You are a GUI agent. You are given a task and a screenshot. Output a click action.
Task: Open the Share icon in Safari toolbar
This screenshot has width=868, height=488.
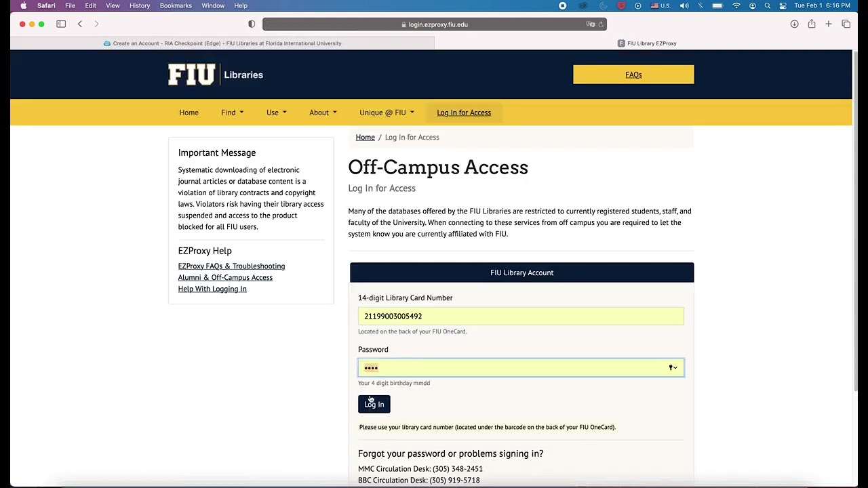point(812,24)
